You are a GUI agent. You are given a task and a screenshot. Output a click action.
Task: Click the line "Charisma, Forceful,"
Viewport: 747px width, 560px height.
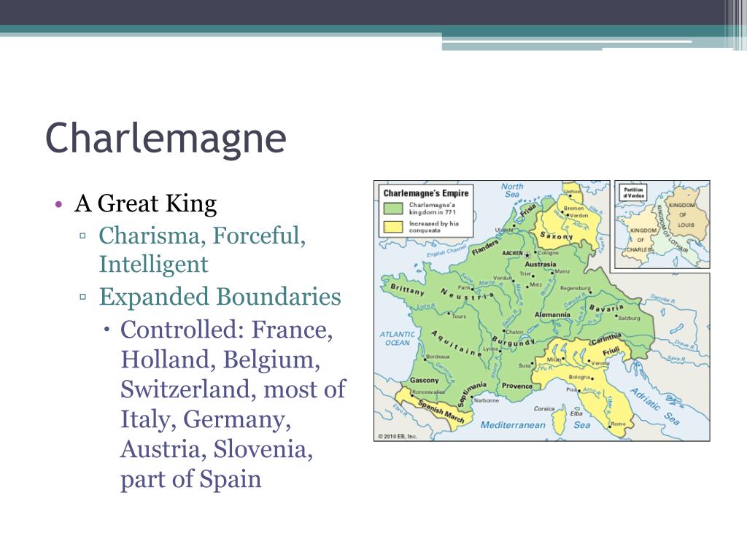point(202,236)
